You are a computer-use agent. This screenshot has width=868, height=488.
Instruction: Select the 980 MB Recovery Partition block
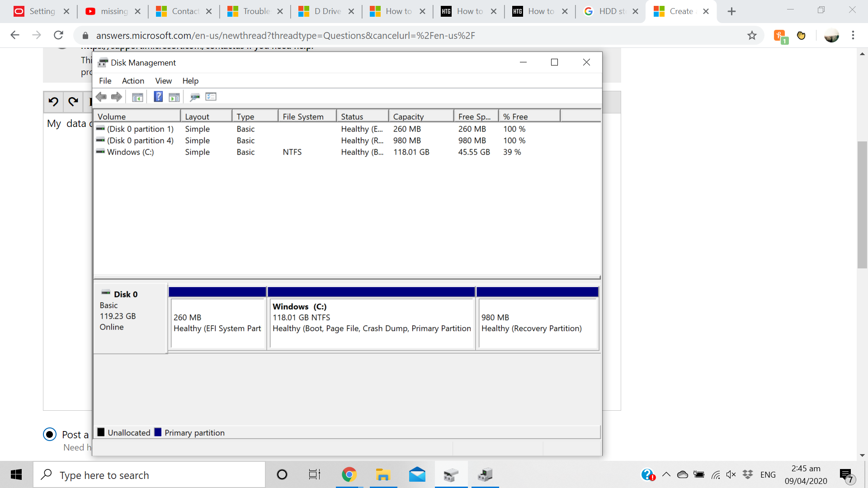(x=538, y=323)
